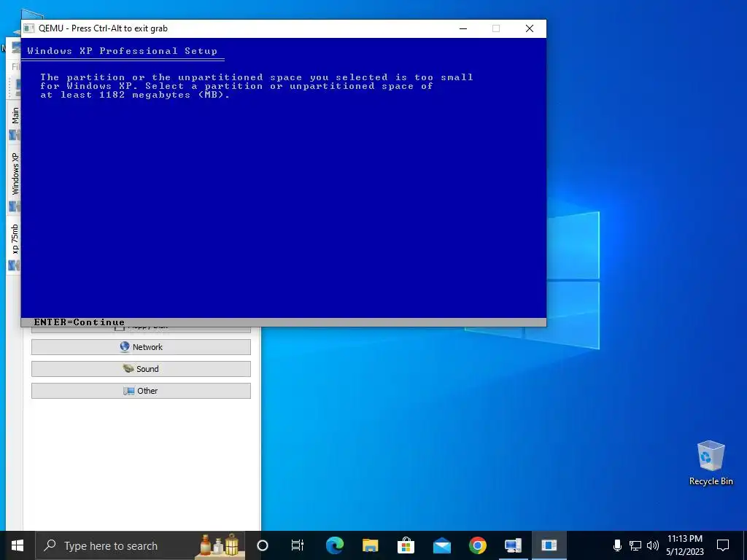Image resolution: width=747 pixels, height=560 pixels.
Task: Open the Mail app on taskbar
Action: 441,545
